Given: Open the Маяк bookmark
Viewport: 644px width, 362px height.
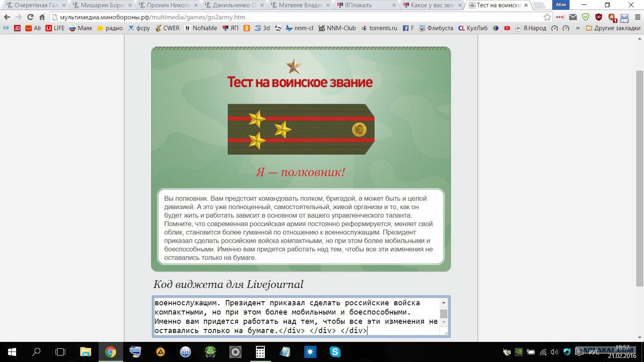Looking at the screenshot, I should (80, 28).
